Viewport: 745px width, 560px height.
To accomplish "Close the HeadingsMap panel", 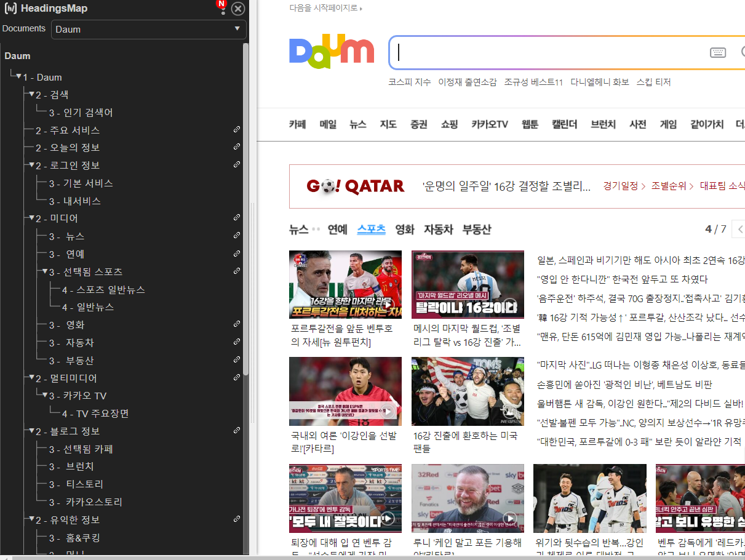I will click(x=238, y=9).
